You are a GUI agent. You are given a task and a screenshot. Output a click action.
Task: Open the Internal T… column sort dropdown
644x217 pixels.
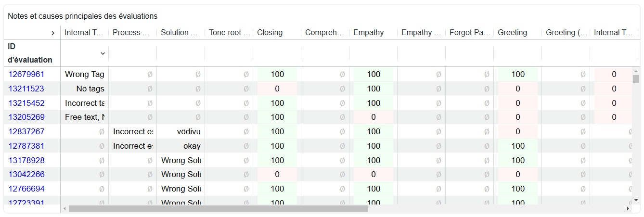click(103, 53)
